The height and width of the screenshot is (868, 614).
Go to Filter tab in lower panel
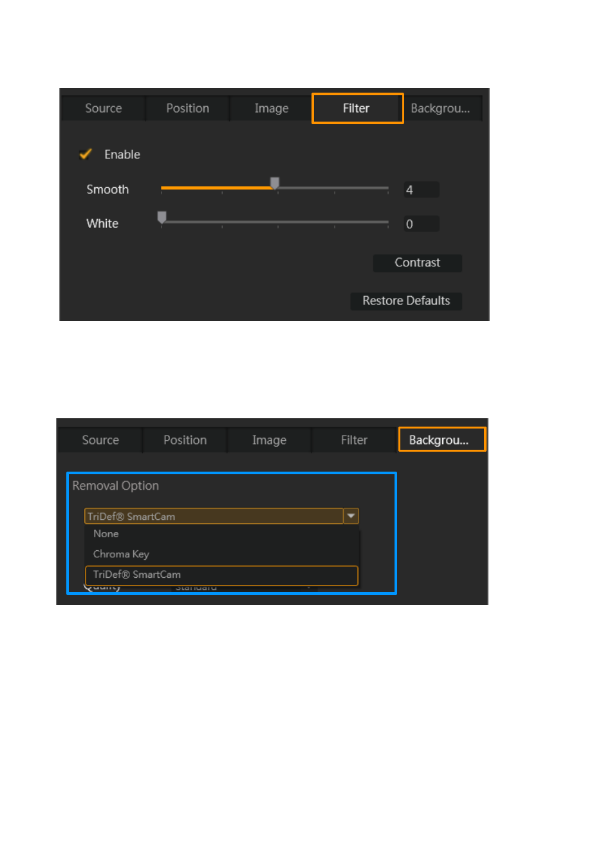click(x=354, y=440)
